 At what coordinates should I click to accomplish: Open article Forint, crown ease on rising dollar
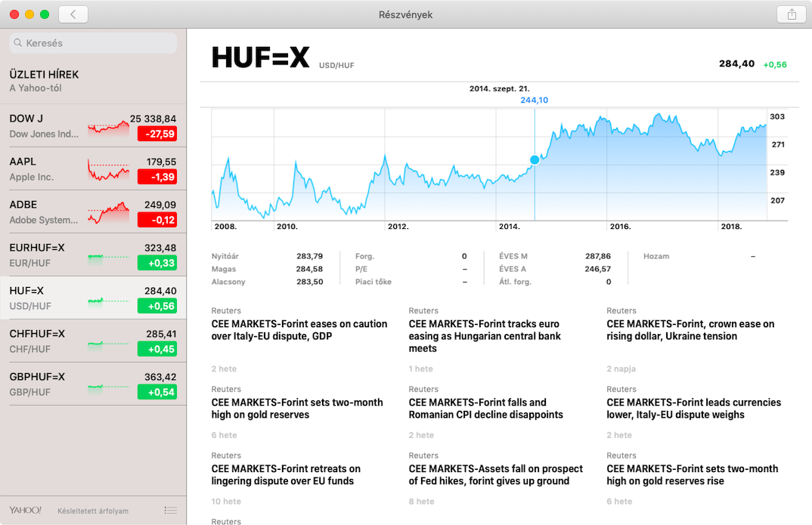(690, 330)
